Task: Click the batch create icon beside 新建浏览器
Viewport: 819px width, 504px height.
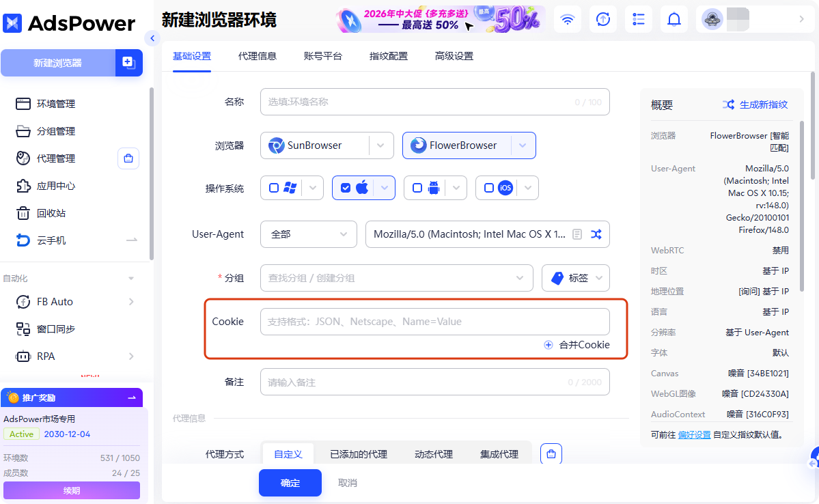Action: point(128,63)
